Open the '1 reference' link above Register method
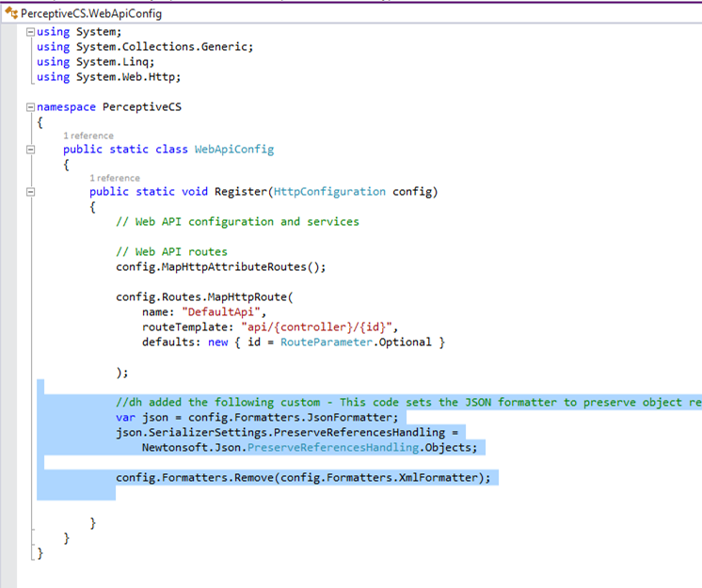Image resolution: width=702 pixels, height=588 pixels. coord(115,178)
